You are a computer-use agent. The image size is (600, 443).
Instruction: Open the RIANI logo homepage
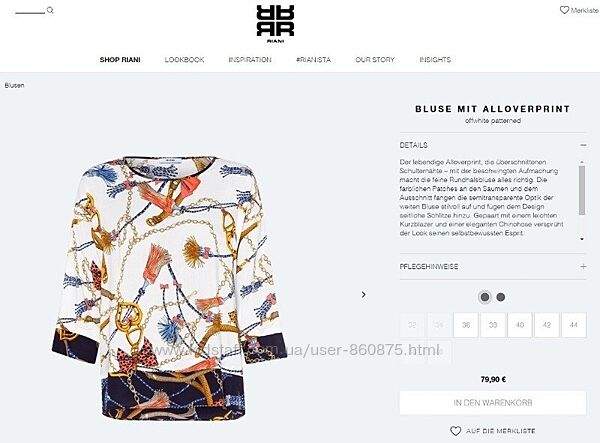pos(275,24)
